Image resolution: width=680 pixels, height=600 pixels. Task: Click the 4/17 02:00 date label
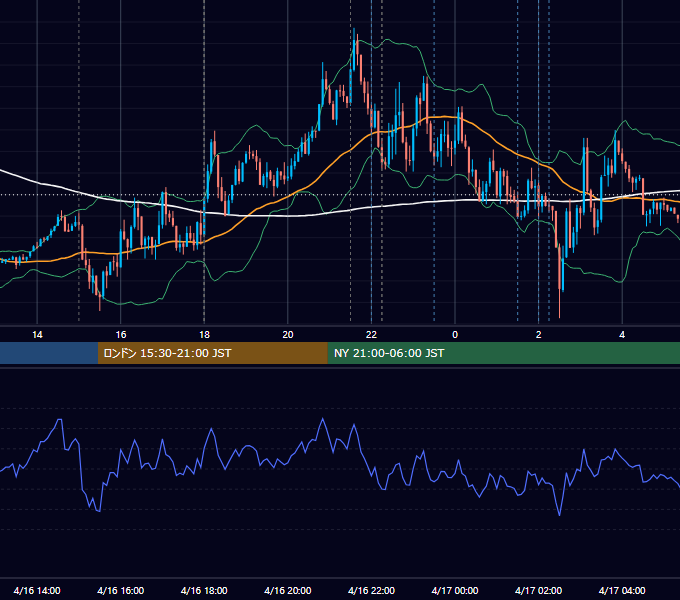(538, 590)
